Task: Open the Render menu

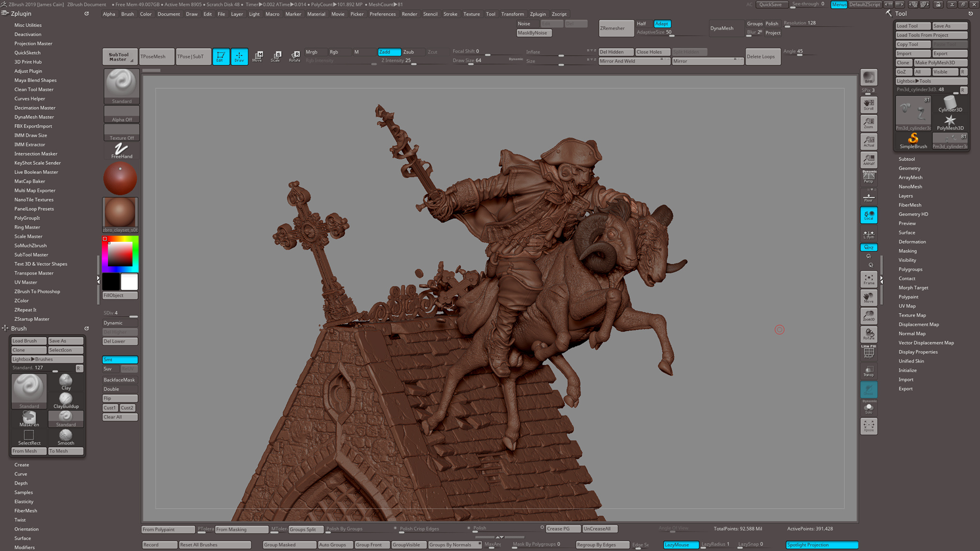Action: (409, 14)
